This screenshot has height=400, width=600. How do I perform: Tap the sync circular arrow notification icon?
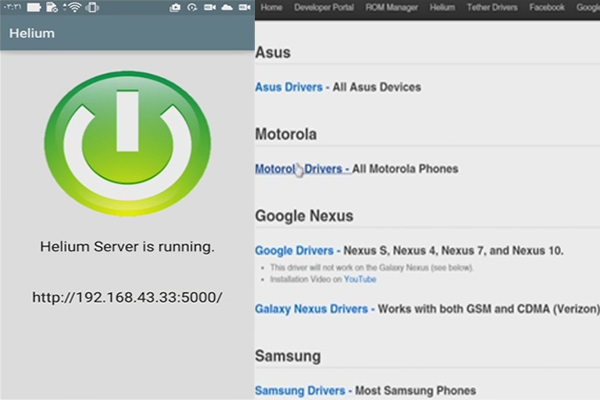[192, 7]
